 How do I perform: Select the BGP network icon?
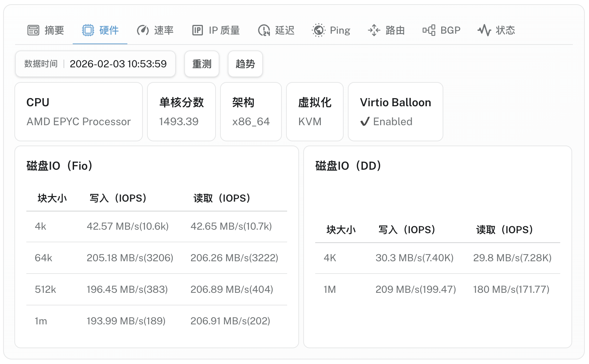[428, 30]
